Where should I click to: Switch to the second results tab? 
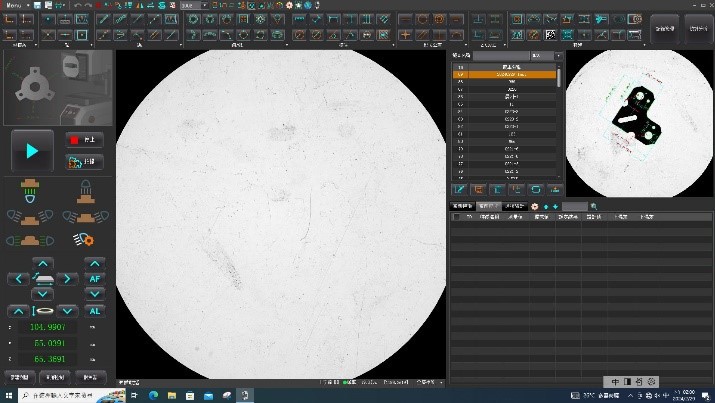pos(488,207)
